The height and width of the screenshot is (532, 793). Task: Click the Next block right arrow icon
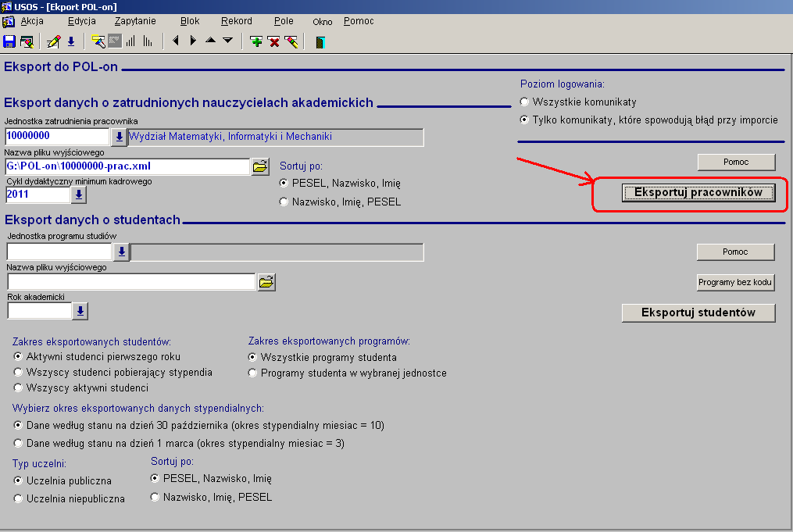[x=193, y=41]
